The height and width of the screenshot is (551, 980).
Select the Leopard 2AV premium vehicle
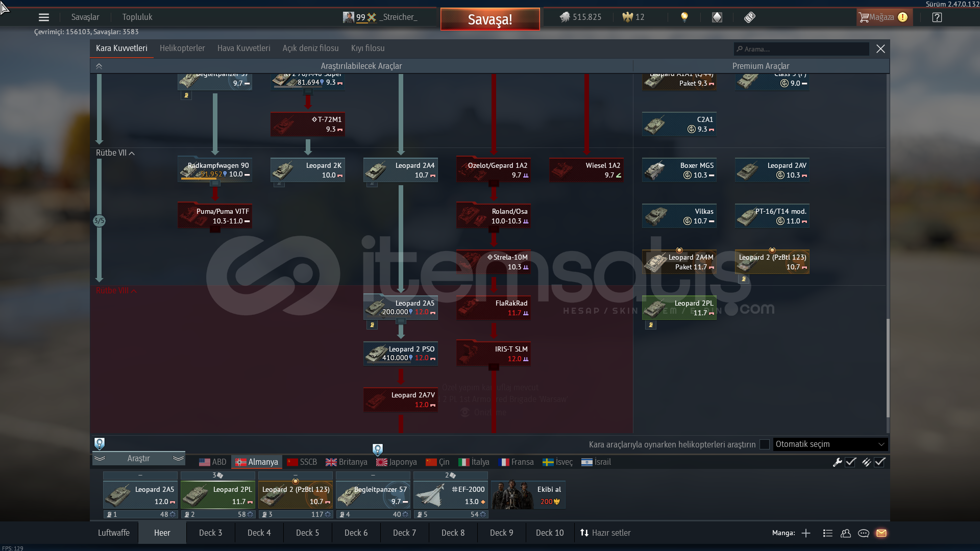tap(772, 170)
